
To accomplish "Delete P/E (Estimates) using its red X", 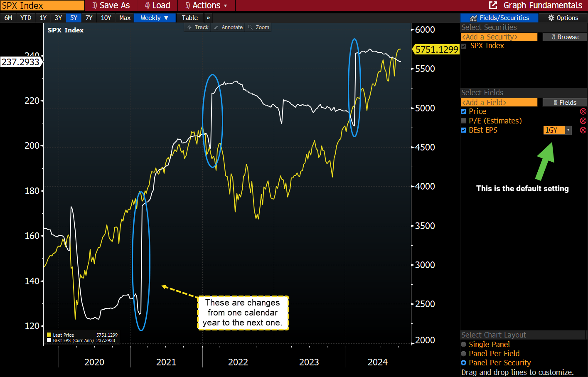I will [x=583, y=121].
